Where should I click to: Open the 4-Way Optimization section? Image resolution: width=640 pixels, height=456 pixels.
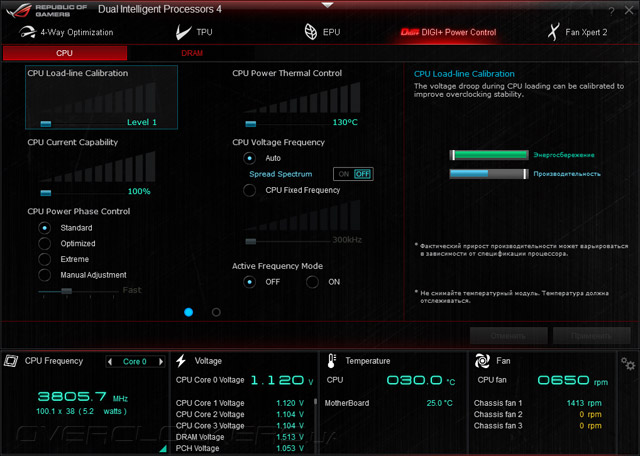66,32
